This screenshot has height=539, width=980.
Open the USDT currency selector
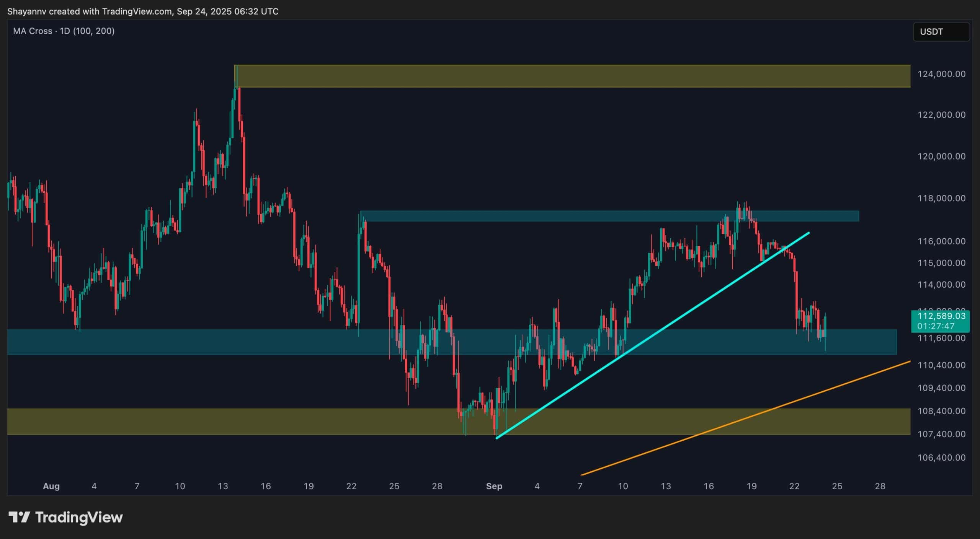point(941,32)
